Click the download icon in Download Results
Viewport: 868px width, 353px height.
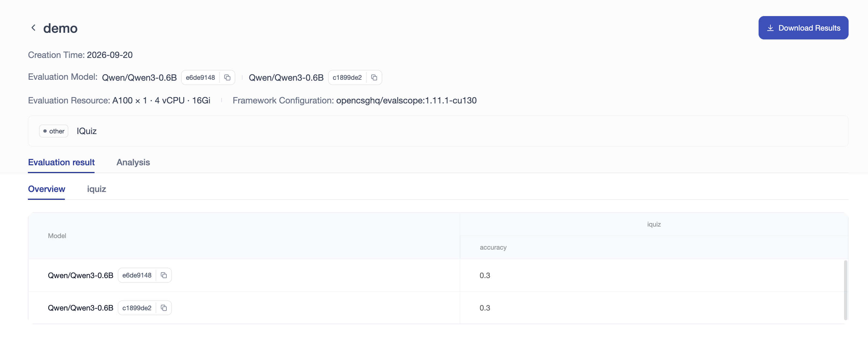point(770,28)
